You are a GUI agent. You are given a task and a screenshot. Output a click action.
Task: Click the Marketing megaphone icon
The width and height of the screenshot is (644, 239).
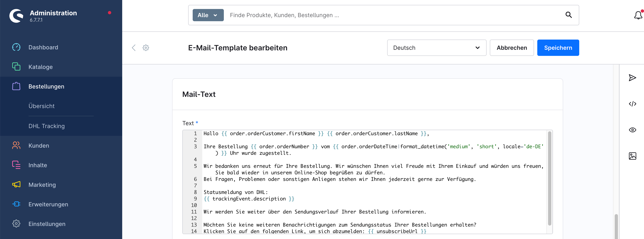(16, 184)
